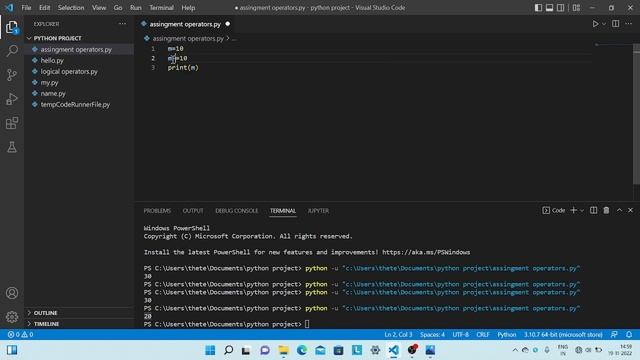The image size is (640, 360).
Task: Toggle primary side bar visibility
Action: [x=538, y=8]
